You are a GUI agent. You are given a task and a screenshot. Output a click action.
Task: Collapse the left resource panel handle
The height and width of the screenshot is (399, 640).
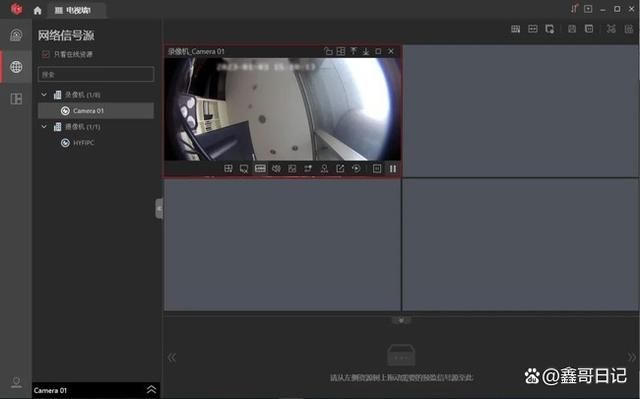tap(159, 208)
